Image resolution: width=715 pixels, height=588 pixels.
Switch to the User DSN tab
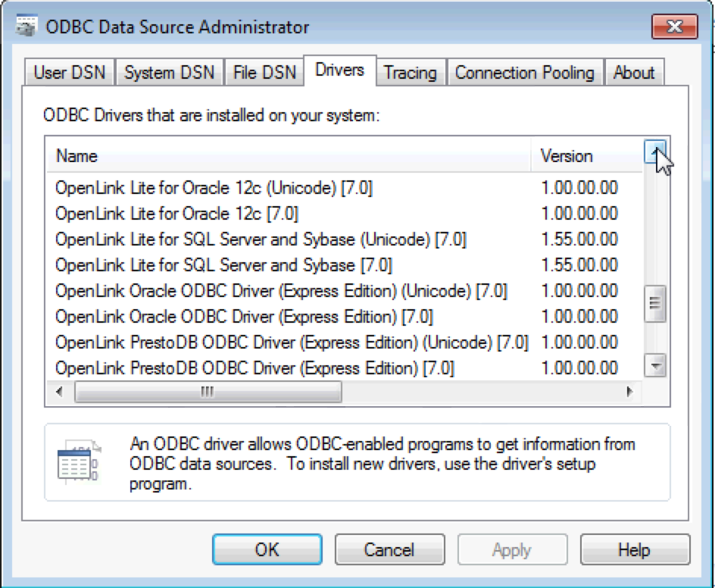click(70, 73)
